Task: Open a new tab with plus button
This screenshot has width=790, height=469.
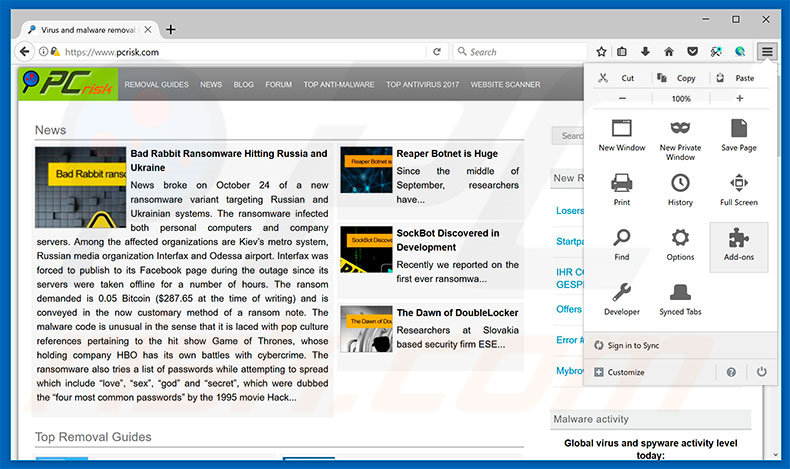Action: 171,29
